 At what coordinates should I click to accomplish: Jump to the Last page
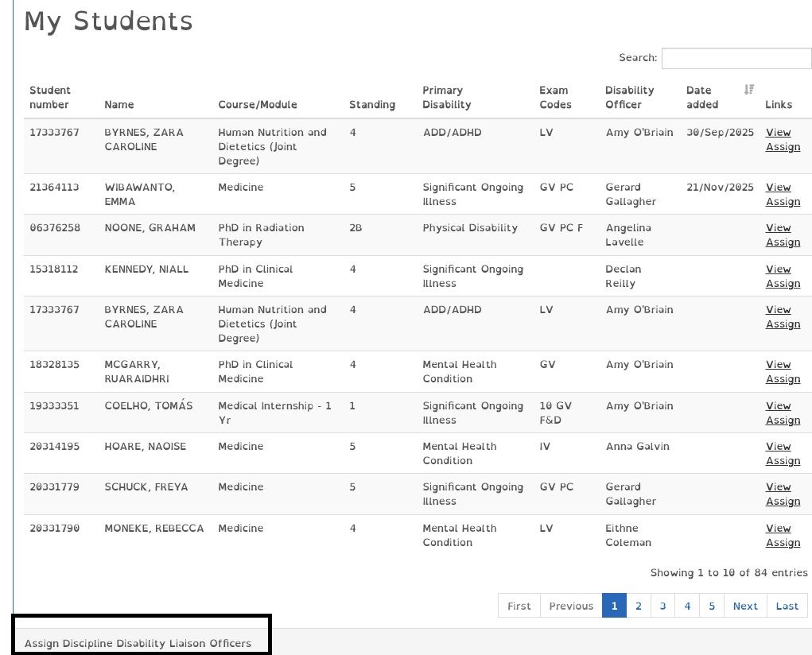pyautogui.click(x=787, y=605)
